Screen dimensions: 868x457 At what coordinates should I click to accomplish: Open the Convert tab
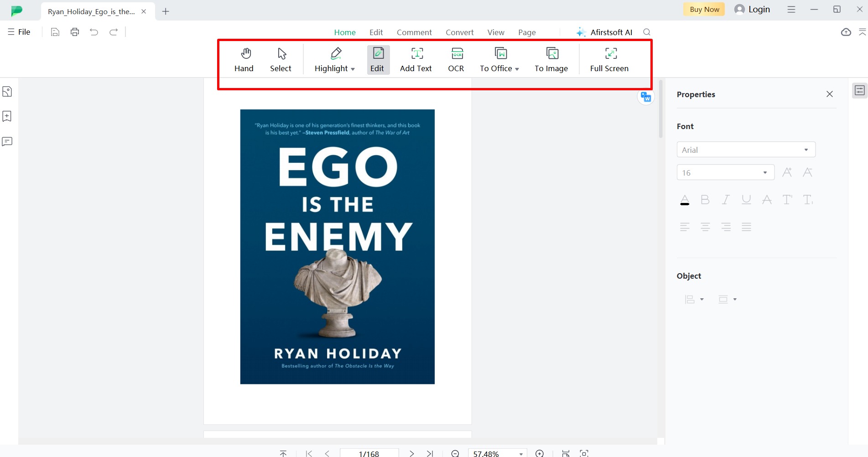click(x=460, y=32)
